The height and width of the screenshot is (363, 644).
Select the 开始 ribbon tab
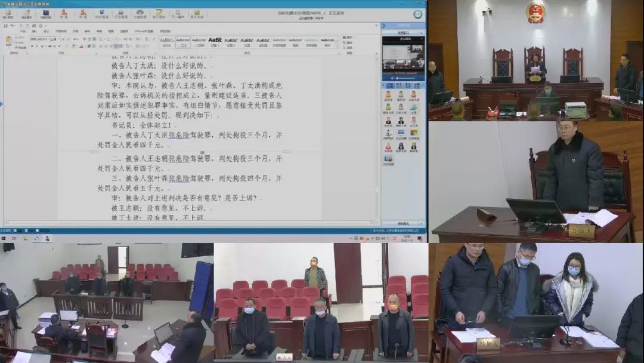(x=22, y=32)
